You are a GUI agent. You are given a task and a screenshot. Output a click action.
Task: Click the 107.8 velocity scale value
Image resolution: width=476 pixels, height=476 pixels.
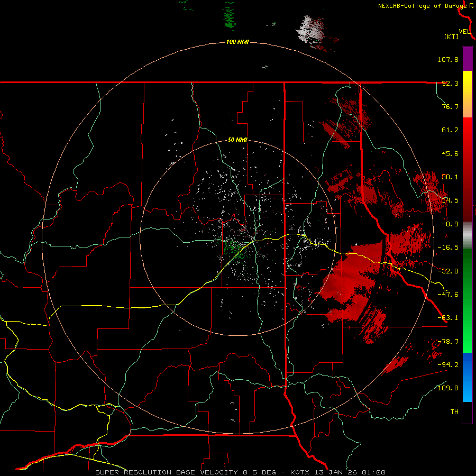tap(448, 59)
